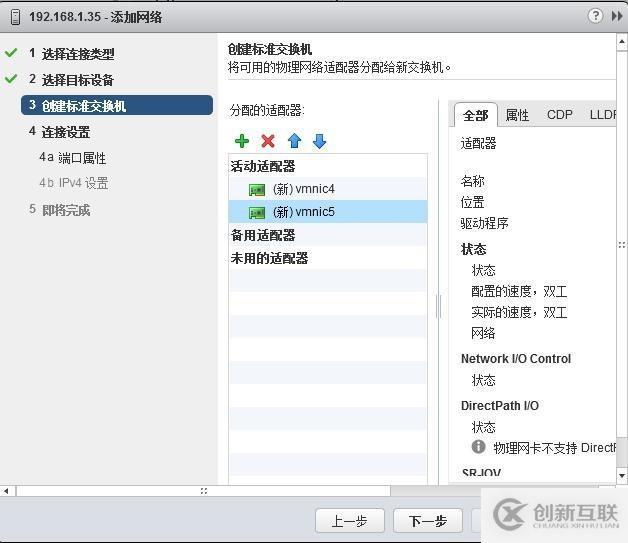Screen dimensions: 628x543
Task: Click the splitter handle between adapter panes
Action: [439, 306]
